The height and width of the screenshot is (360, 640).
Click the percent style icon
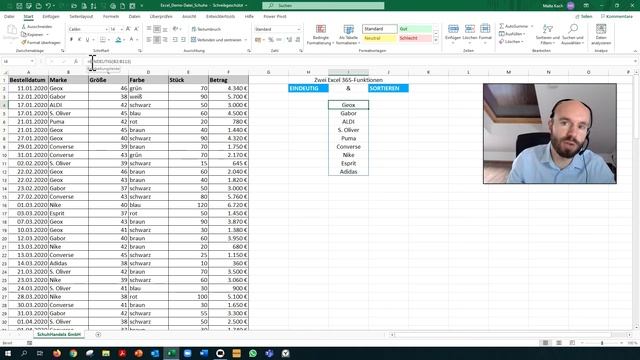click(x=271, y=40)
